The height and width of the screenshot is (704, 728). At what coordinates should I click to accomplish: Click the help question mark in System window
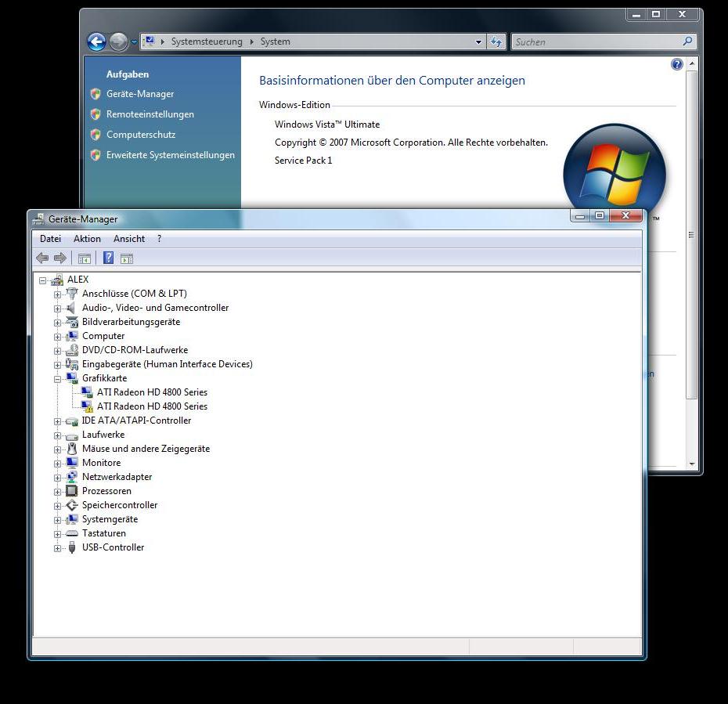(x=677, y=64)
